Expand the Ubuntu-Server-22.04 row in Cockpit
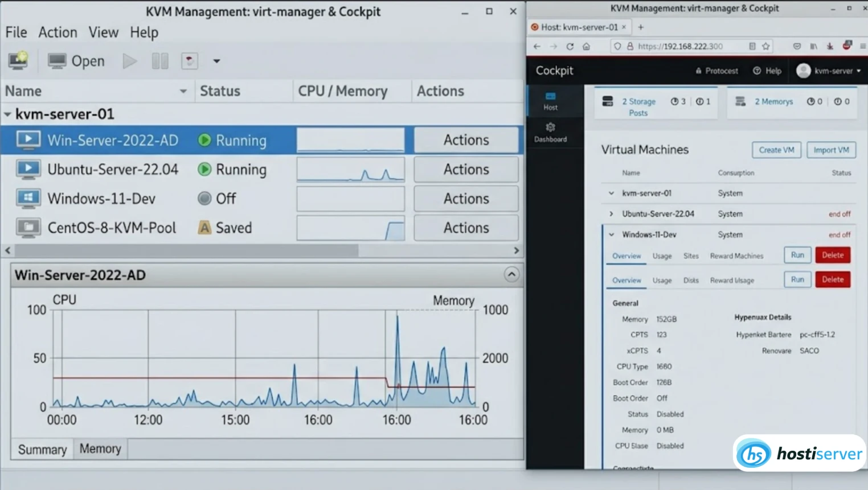 point(611,214)
